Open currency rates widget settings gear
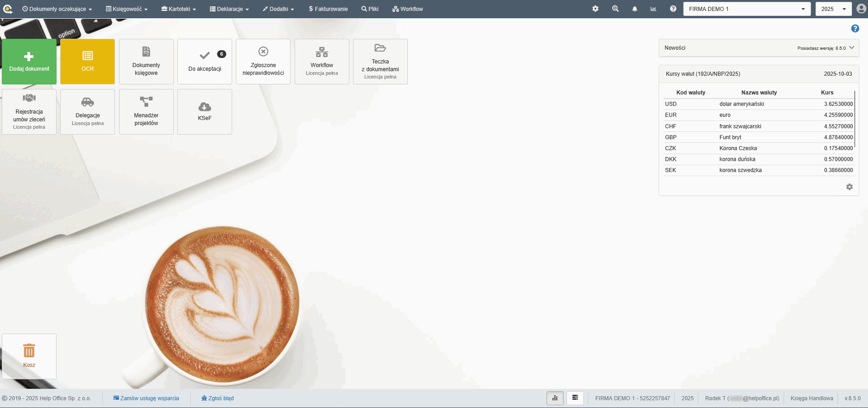The image size is (868, 408). coord(849,187)
